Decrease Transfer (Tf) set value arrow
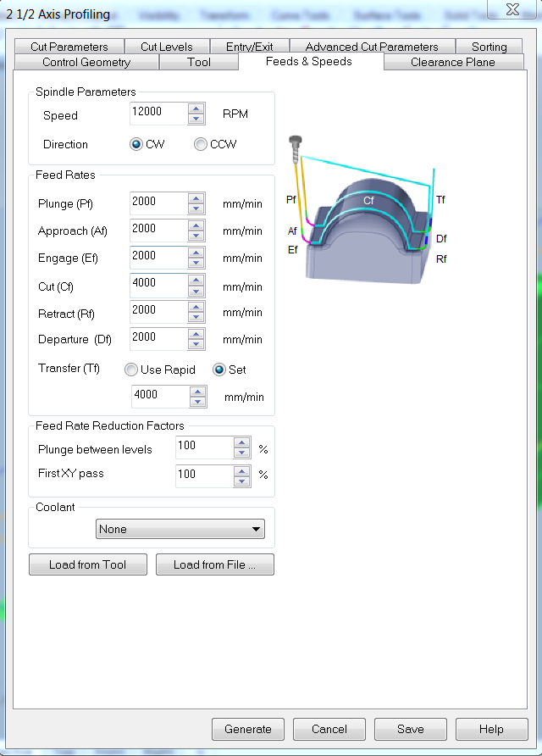This screenshot has width=542, height=756. coord(197,402)
